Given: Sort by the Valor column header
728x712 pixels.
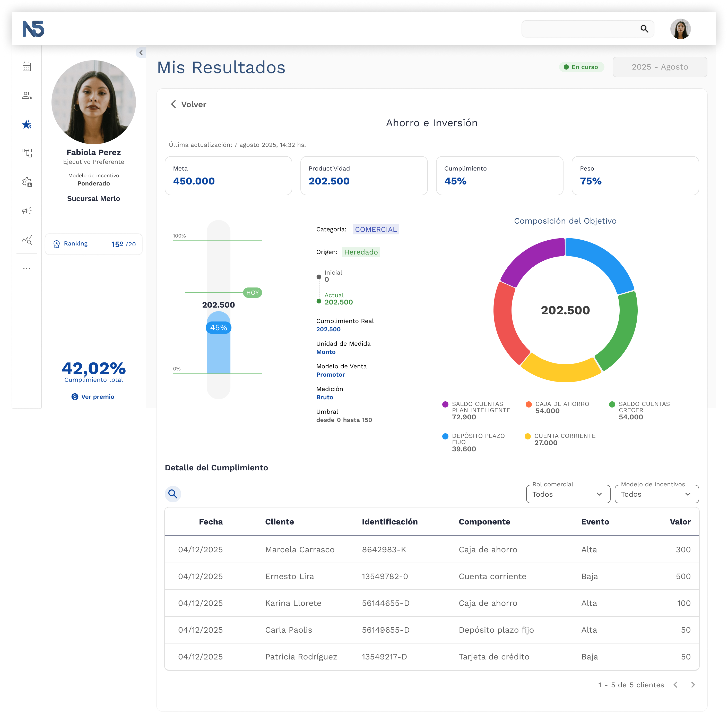Looking at the screenshot, I should coord(680,522).
